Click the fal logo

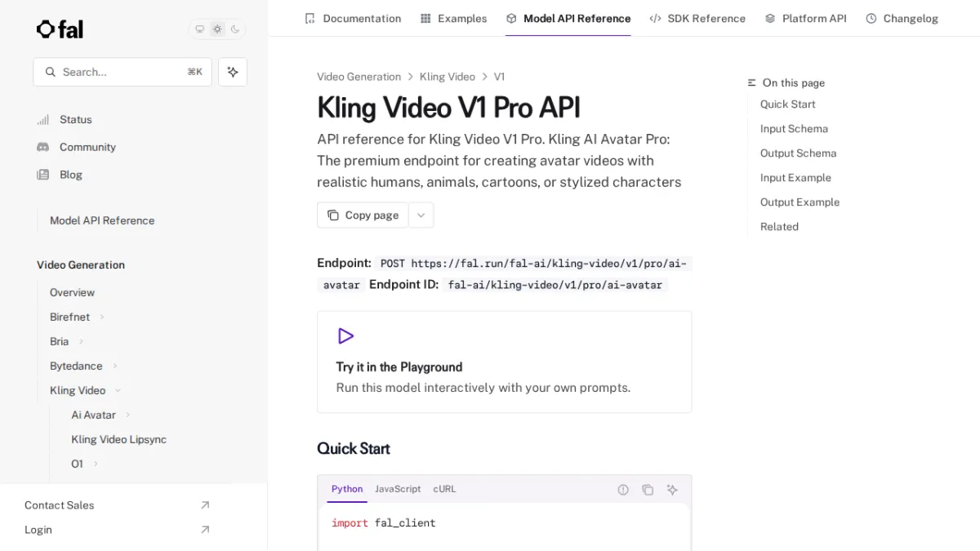60,29
